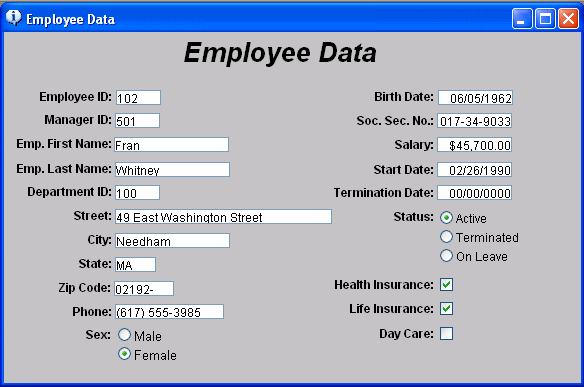Image resolution: width=584 pixels, height=387 pixels.
Task: Close the Employee Data window
Action: 568,18
